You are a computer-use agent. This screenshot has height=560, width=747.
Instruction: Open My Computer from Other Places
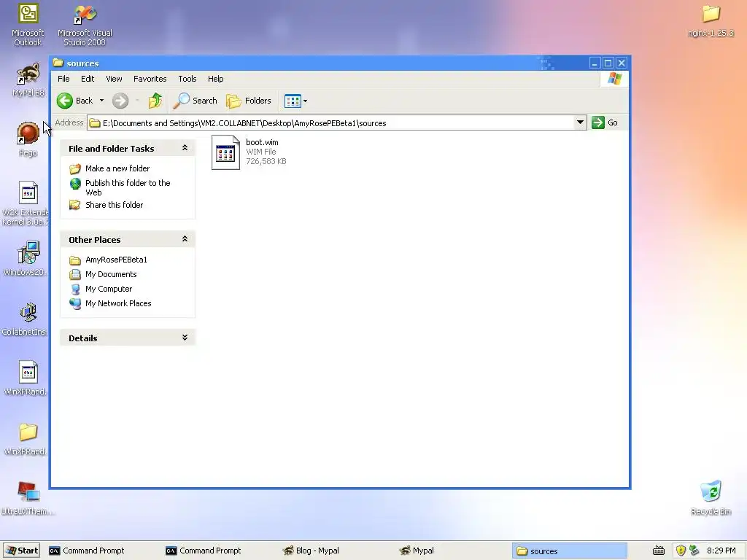(x=109, y=289)
